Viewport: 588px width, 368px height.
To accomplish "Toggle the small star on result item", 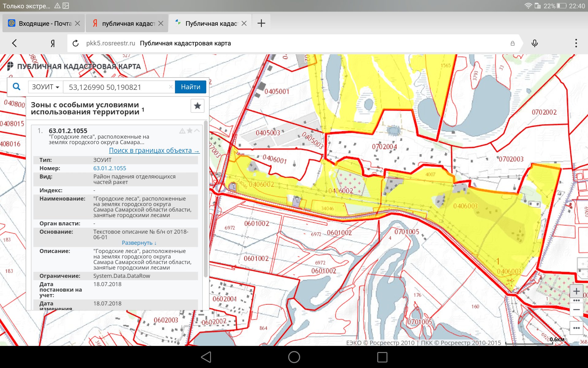I will point(190,131).
